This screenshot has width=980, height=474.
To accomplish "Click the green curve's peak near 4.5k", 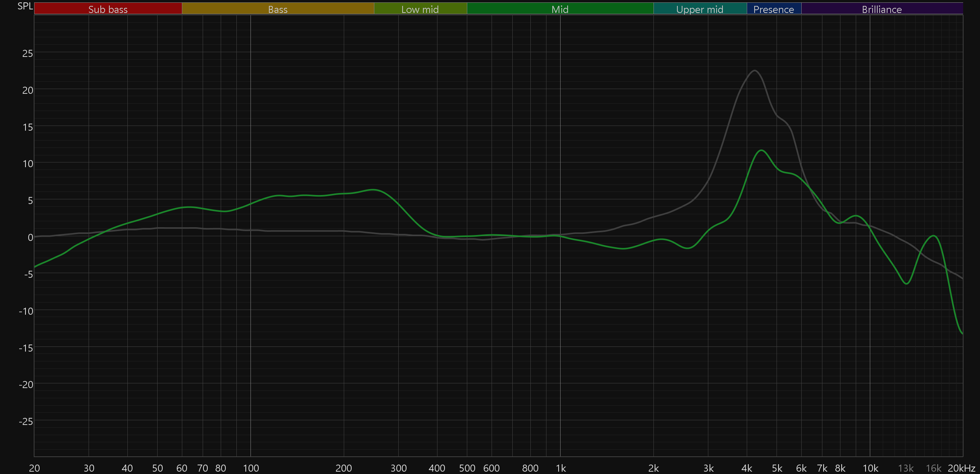I will coord(761,150).
